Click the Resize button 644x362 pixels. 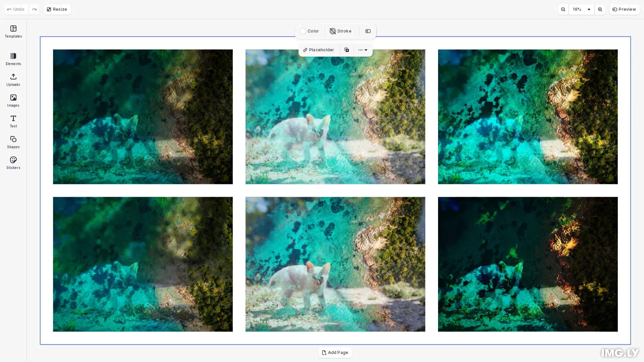point(57,9)
